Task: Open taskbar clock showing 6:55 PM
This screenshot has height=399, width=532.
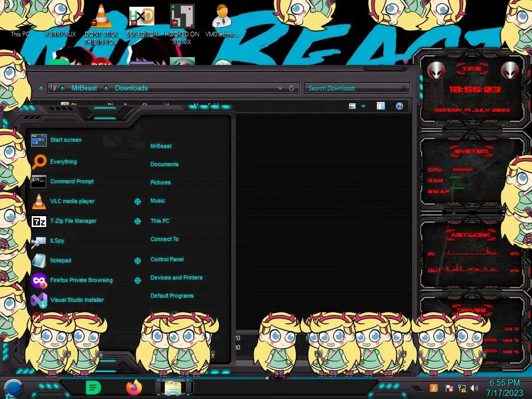Action: pos(504,388)
